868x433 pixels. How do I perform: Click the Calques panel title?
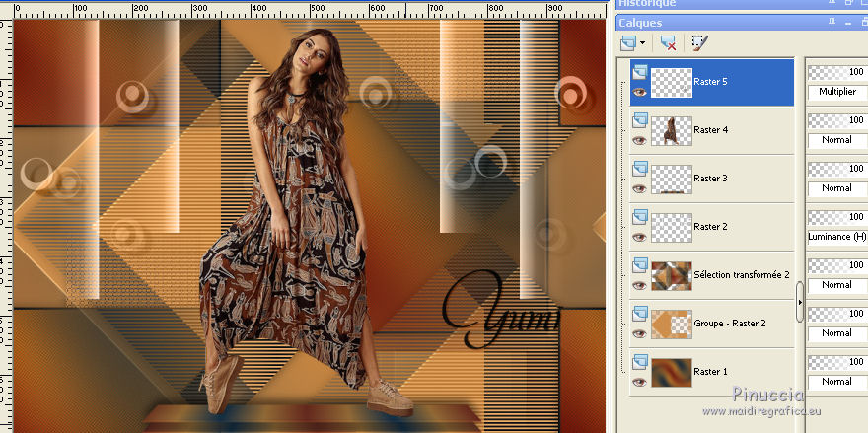pyautogui.click(x=642, y=22)
